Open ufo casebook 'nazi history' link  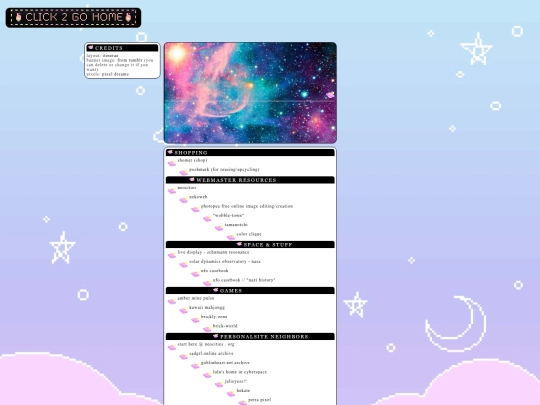tap(244, 280)
